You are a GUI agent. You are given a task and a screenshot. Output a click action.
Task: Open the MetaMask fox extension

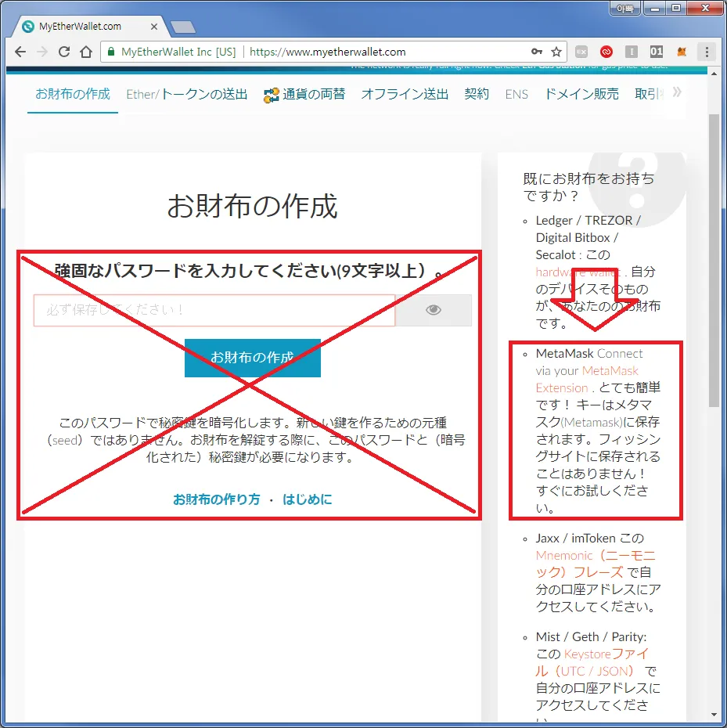(x=682, y=52)
